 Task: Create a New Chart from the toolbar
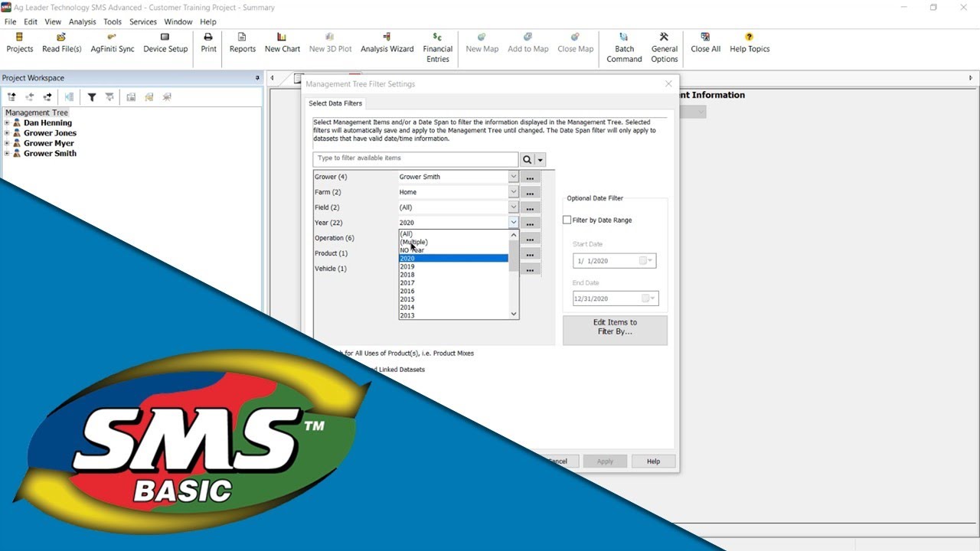click(x=282, y=43)
